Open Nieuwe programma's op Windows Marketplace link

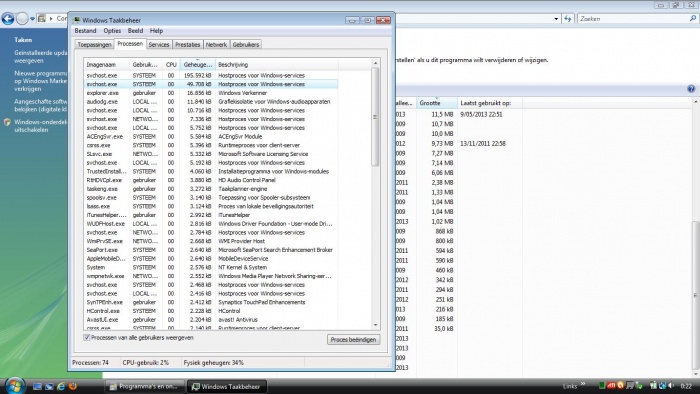coord(41,81)
